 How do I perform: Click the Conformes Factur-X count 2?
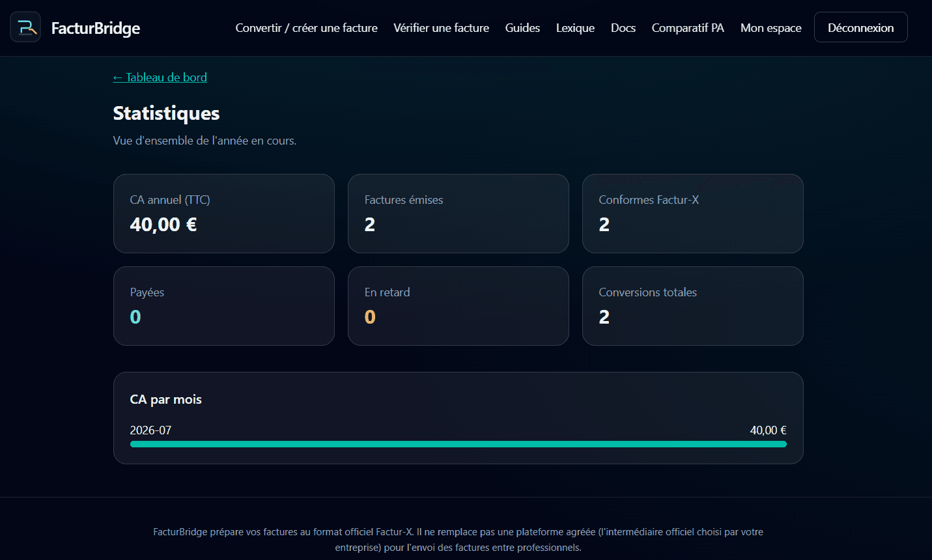(x=604, y=225)
